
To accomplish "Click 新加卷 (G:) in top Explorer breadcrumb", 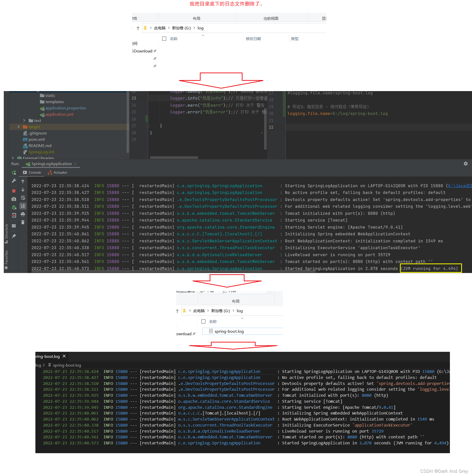I will (181, 28).
